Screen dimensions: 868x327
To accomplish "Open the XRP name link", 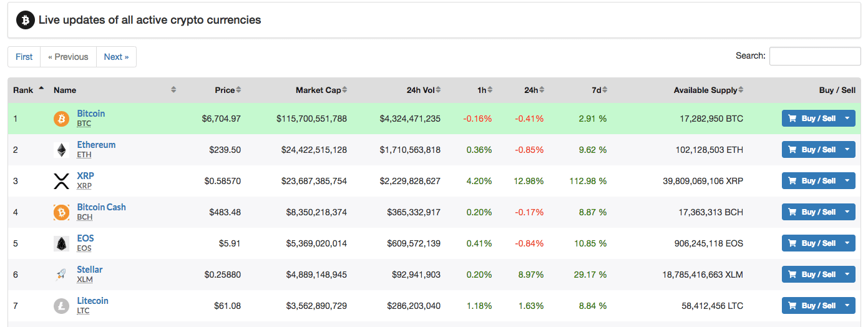I will 85,176.
